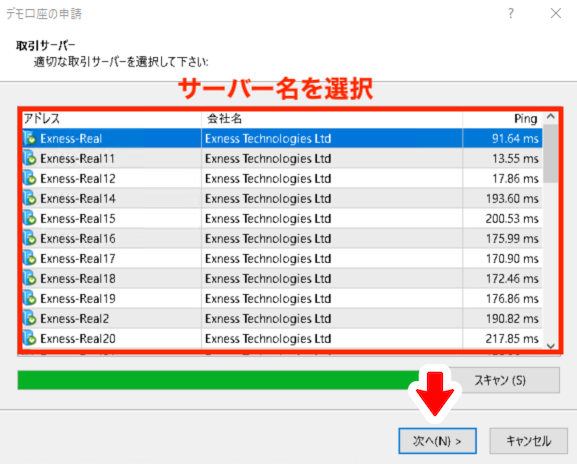Click the 172.46 ms ping value
Screen dimensions: 577x464
[512, 279]
